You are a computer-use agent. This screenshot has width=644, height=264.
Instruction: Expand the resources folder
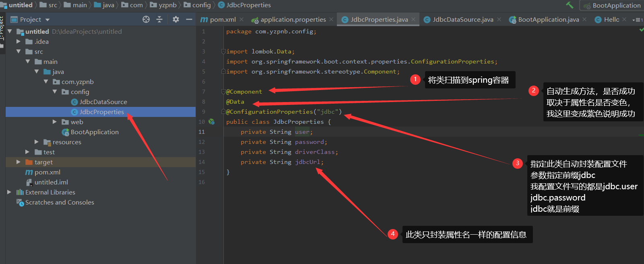(37, 142)
